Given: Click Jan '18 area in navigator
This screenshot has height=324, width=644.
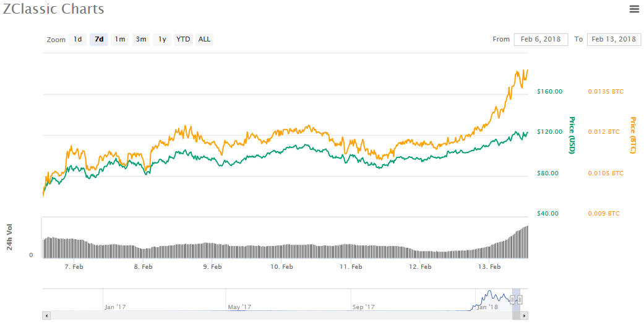Looking at the screenshot, I should coord(487,307).
